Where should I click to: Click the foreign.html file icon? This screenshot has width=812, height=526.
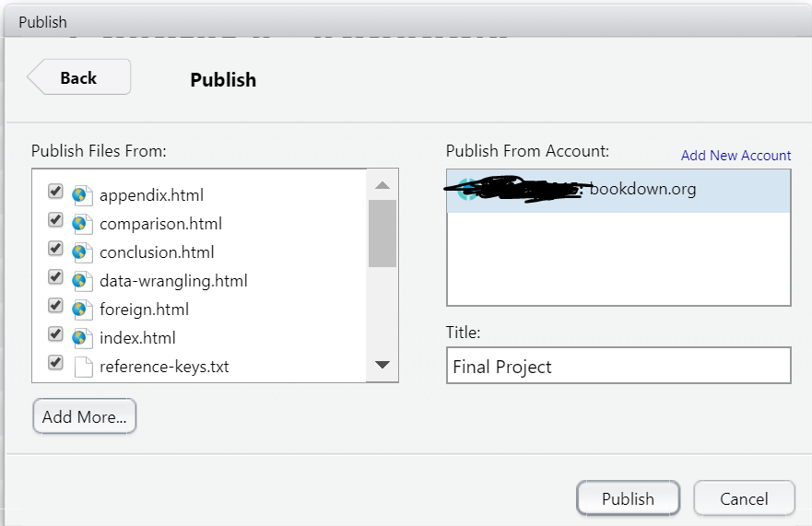(x=83, y=309)
